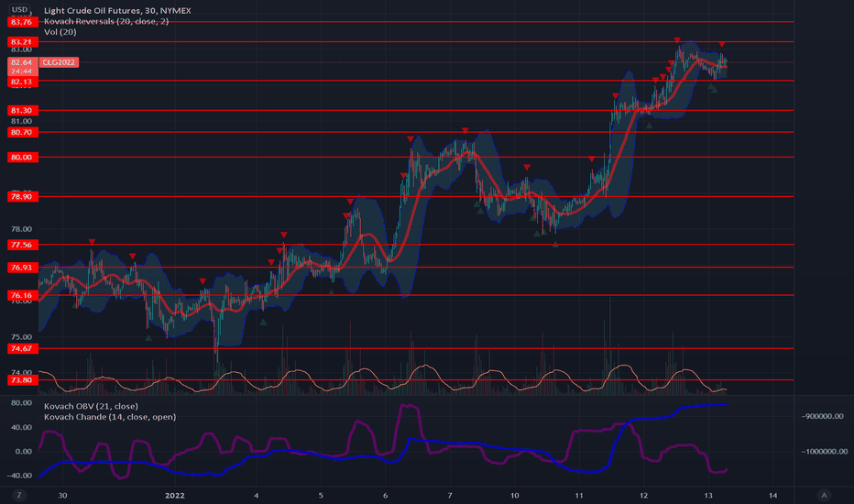854x504 pixels.
Task: Click the 40.00 Chande scale value
Action: 22,427
